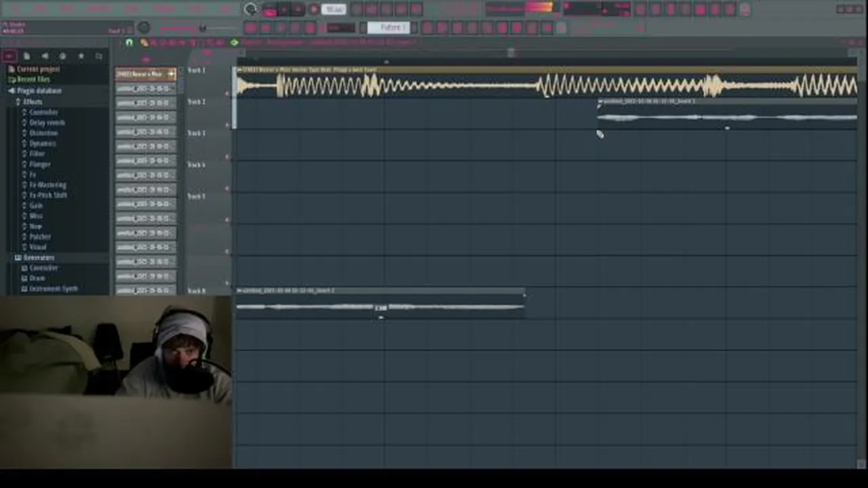Toggle the pattern/song mode switch
Viewport: 868px width, 488px height.
(x=270, y=9)
